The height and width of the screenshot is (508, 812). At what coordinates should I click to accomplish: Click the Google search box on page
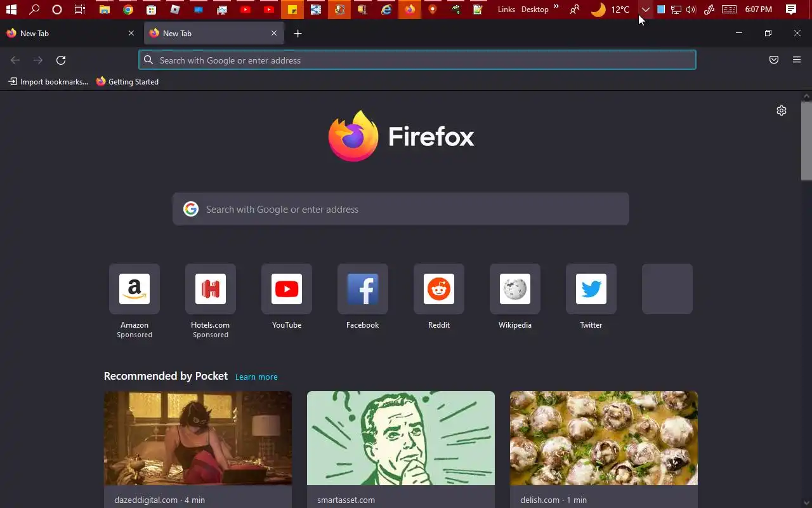pyautogui.click(x=401, y=209)
